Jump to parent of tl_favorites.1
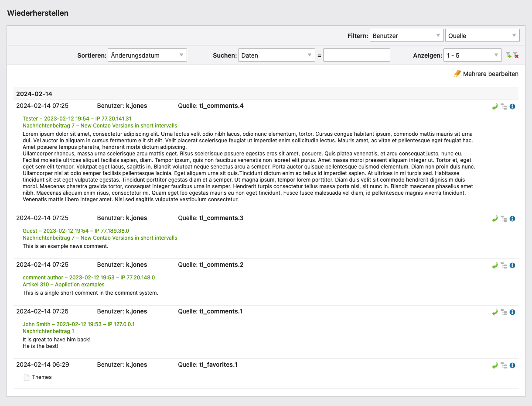The image size is (532, 406). pyautogui.click(x=504, y=365)
